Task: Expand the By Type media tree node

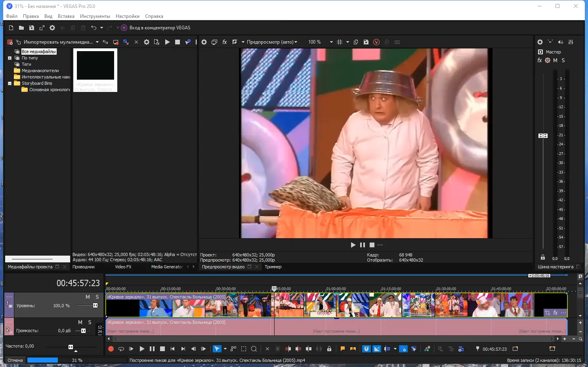Action: (10, 58)
